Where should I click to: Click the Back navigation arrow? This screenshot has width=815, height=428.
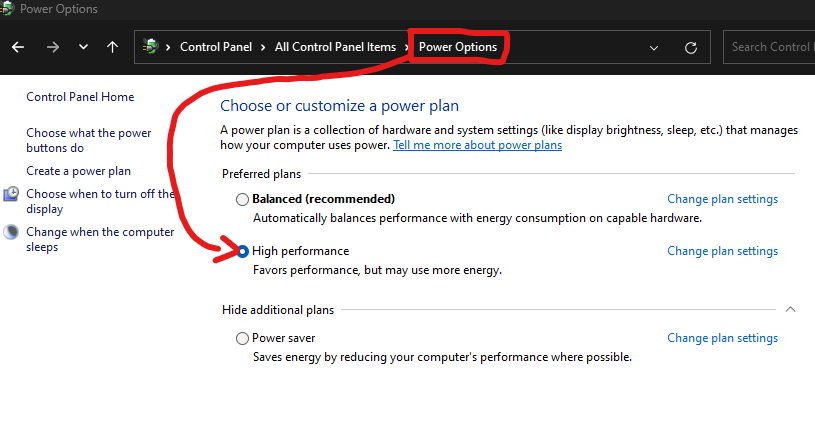(18, 47)
